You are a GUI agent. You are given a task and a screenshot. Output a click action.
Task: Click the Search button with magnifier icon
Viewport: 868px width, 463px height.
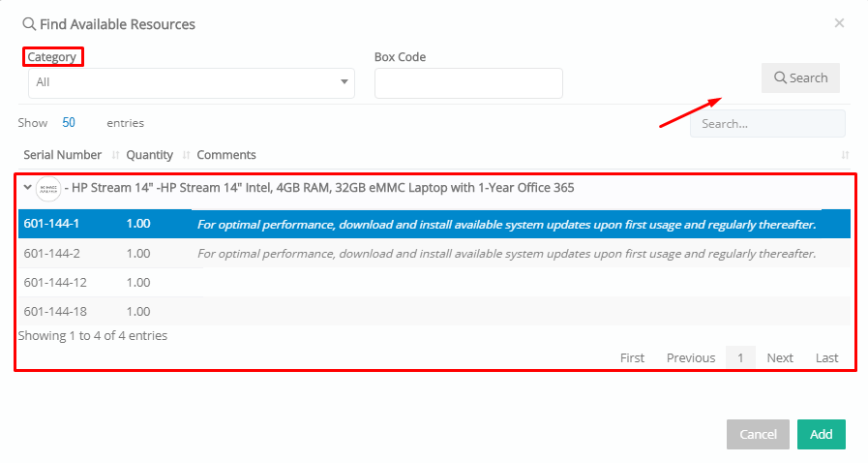800,78
